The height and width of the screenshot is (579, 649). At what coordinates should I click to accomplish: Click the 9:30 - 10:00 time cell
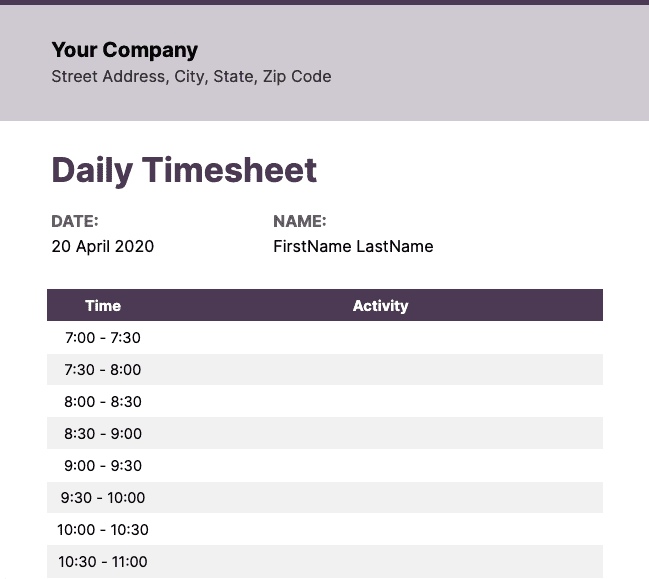[103, 498]
